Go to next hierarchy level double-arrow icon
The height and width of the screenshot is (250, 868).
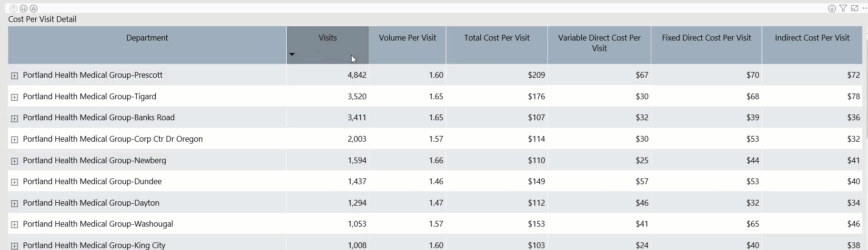[23, 9]
